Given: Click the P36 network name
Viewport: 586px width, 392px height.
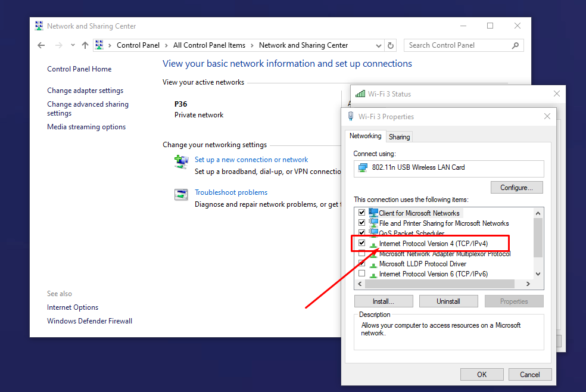Looking at the screenshot, I should [181, 104].
